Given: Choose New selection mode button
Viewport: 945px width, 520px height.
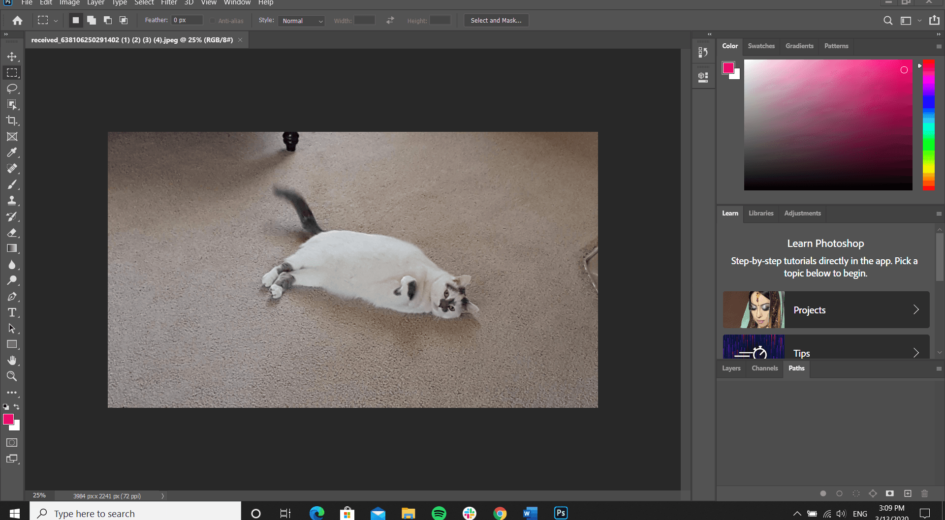Looking at the screenshot, I should pos(75,20).
